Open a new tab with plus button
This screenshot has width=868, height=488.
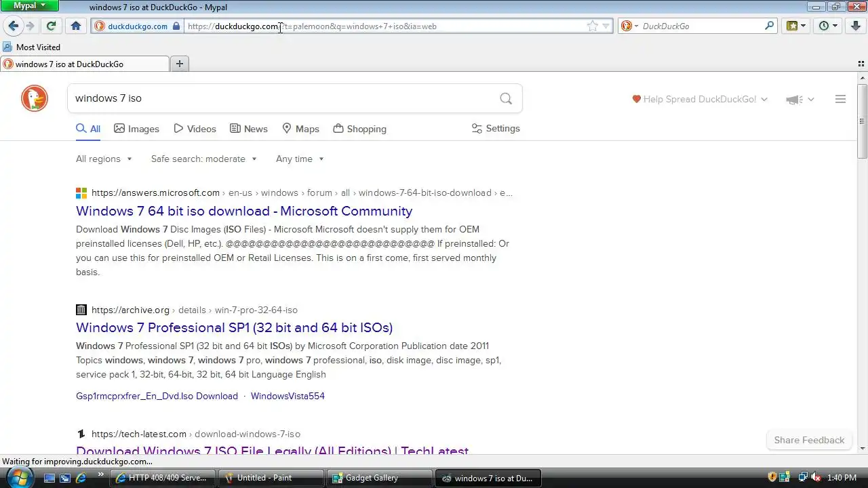tap(180, 64)
